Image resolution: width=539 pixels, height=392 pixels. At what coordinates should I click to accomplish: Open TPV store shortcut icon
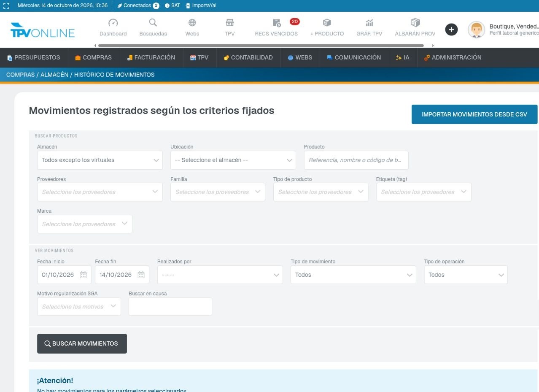[x=230, y=23]
